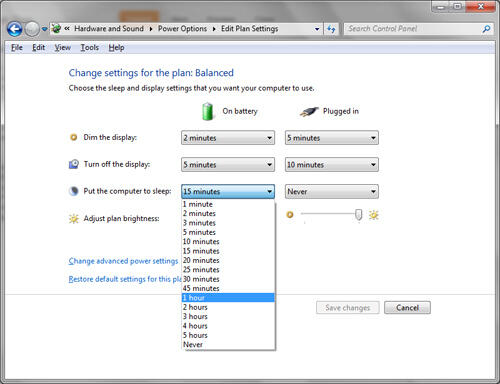This screenshot has width=500, height=384.
Task: Select 15 minutes from sleep list
Action: (228, 251)
